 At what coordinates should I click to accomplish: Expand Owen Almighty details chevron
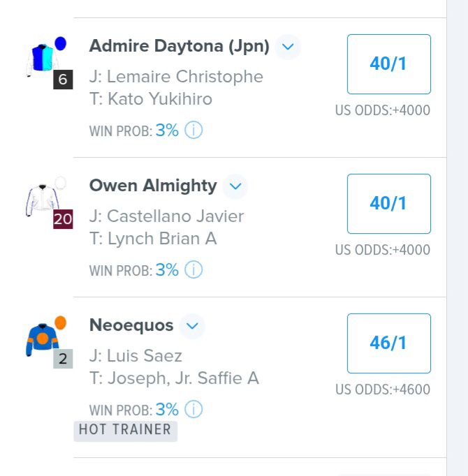[235, 186]
